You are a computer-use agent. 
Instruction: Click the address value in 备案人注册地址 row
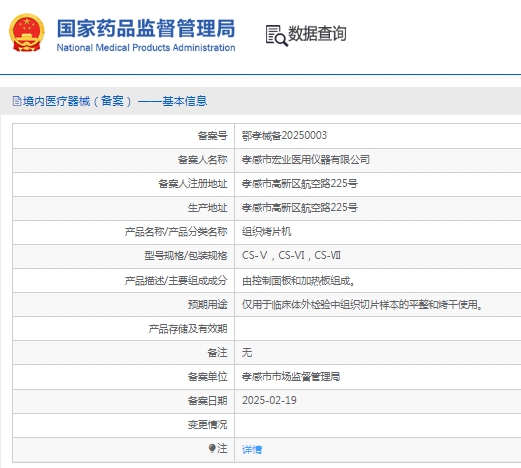click(300, 184)
